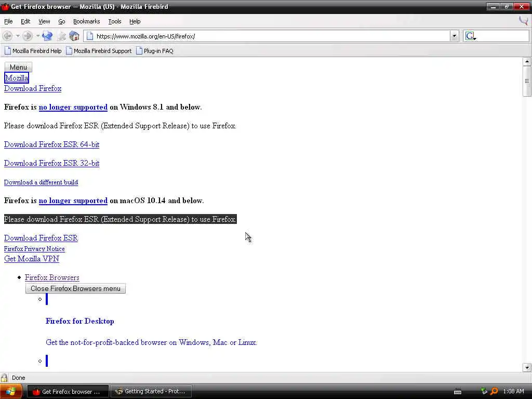Click the page icon in the address bar

[90, 36]
